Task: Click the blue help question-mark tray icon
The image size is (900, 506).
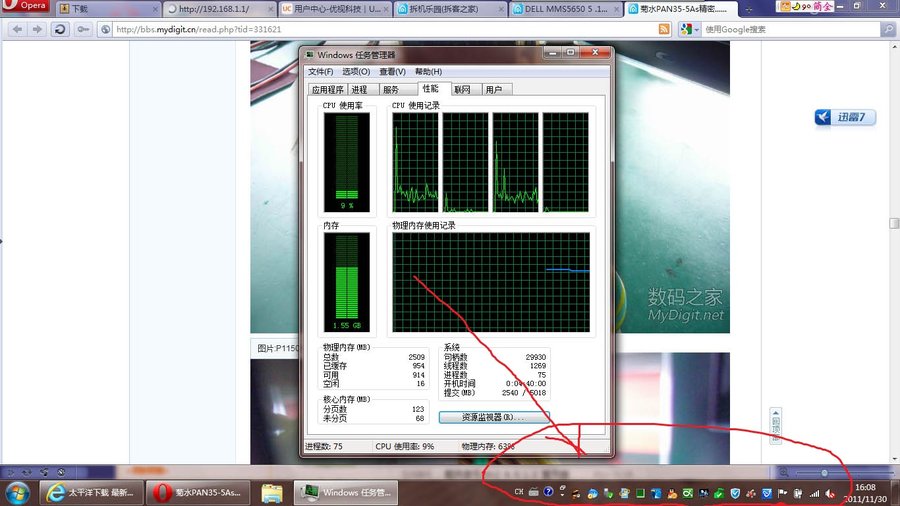Action: (548, 492)
